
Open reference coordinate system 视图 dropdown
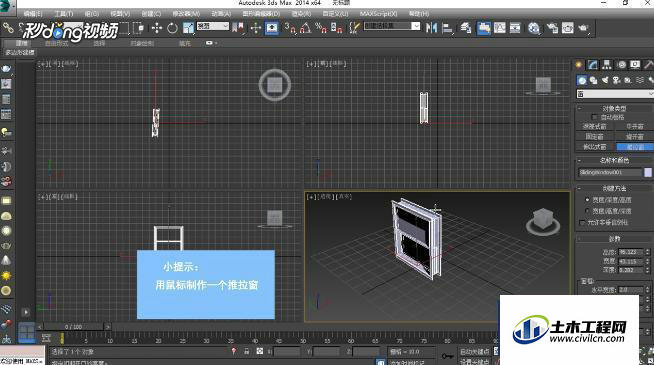[x=213, y=26]
